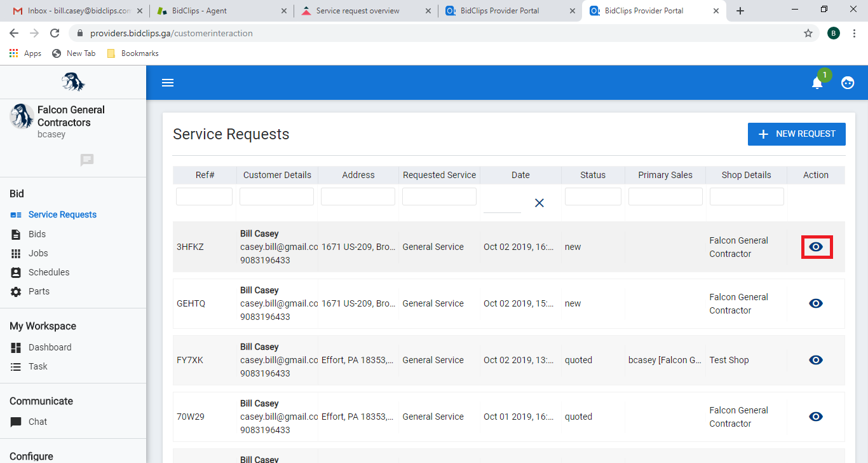Viewport: 868px width, 463px height.
Task: Click the Customer Details filter field
Action: tap(276, 197)
